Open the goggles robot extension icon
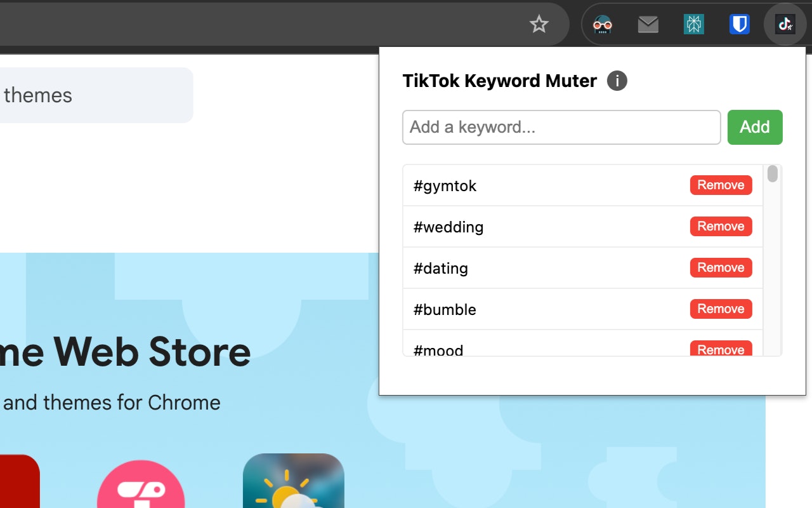The width and height of the screenshot is (812, 508). coord(602,25)
